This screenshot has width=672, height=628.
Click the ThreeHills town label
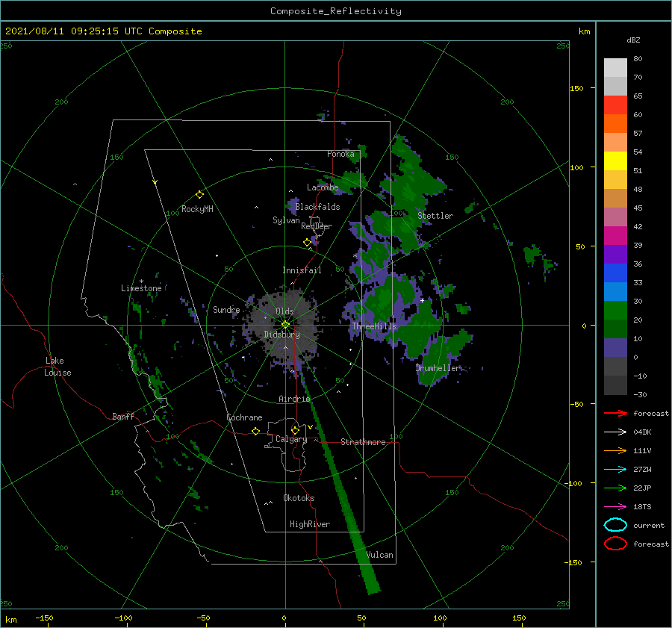click(x=375, y=326)
